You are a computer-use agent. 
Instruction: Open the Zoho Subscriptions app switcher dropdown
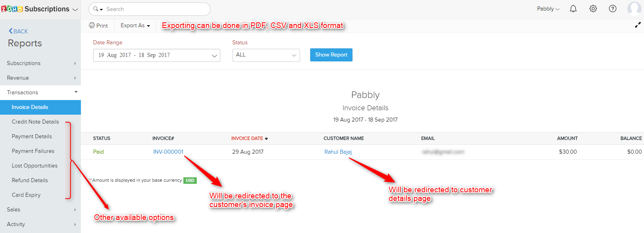[x=75, y=9]
